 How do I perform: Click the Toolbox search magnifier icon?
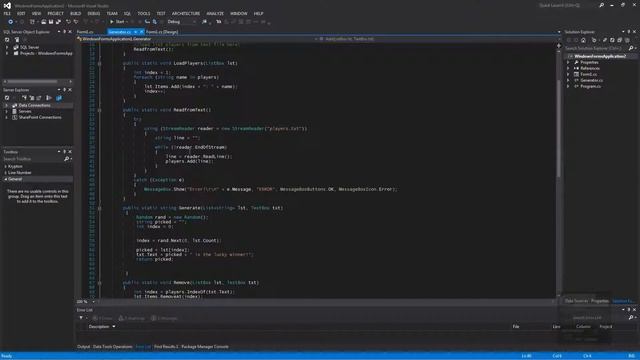click(67, 159)
